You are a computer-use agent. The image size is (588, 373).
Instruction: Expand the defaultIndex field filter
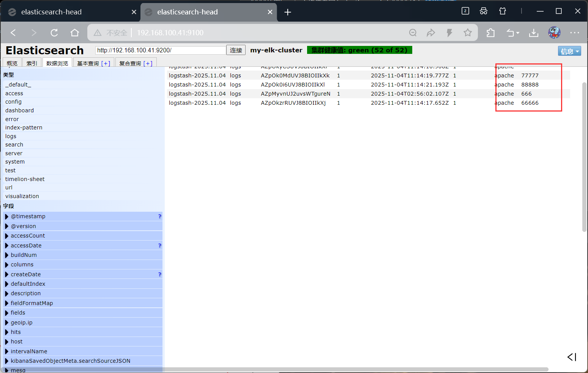coord(83,284)
